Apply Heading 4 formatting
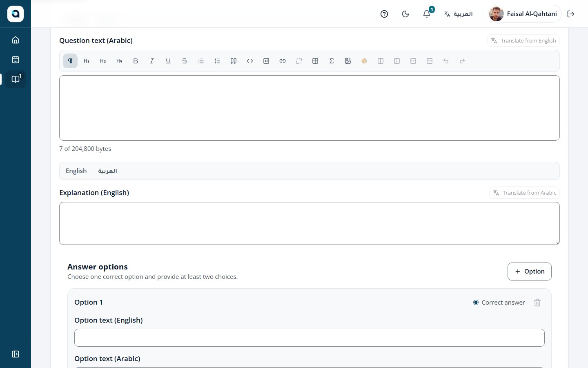 (119, 61)
